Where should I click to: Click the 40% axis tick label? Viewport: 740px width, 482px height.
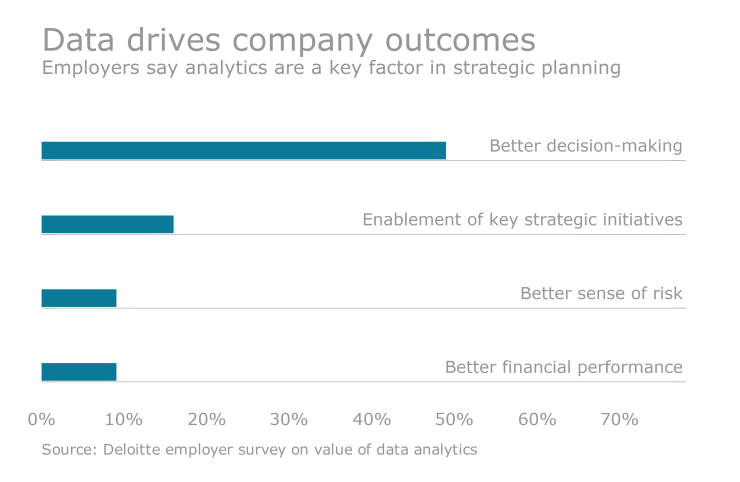point(371,419)
